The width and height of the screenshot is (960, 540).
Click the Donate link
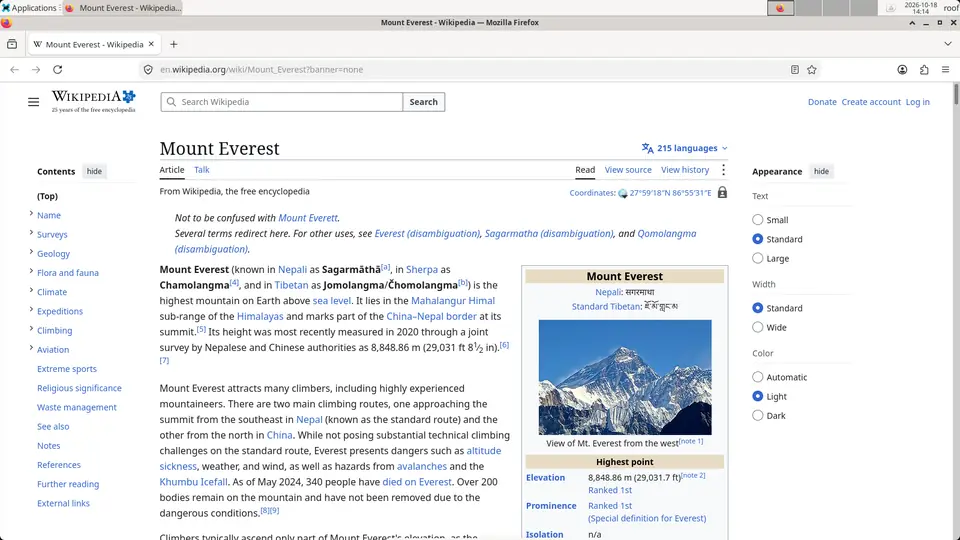[822, 102]
